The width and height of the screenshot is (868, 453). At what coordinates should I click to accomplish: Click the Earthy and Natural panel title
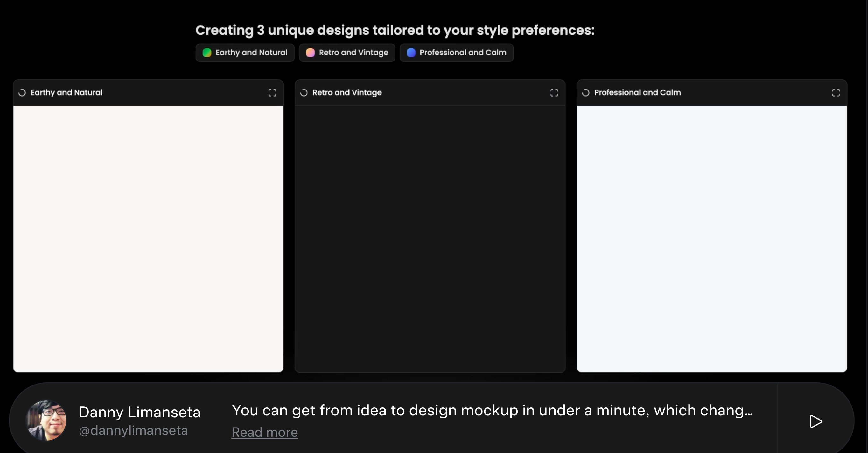point(66,92)
